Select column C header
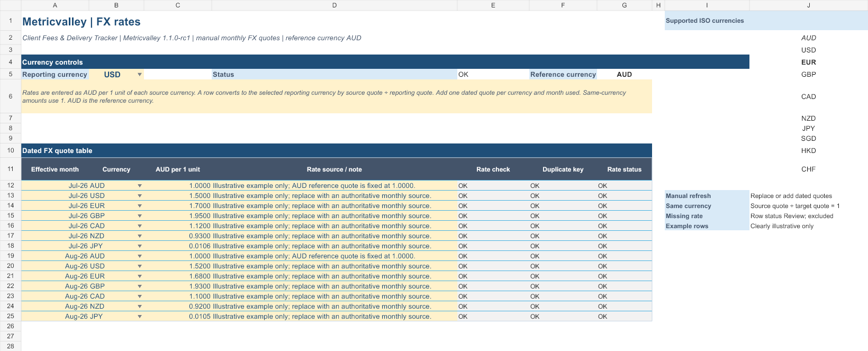The height and width of the screenshot is (351, 868). [x=178, y=5]
